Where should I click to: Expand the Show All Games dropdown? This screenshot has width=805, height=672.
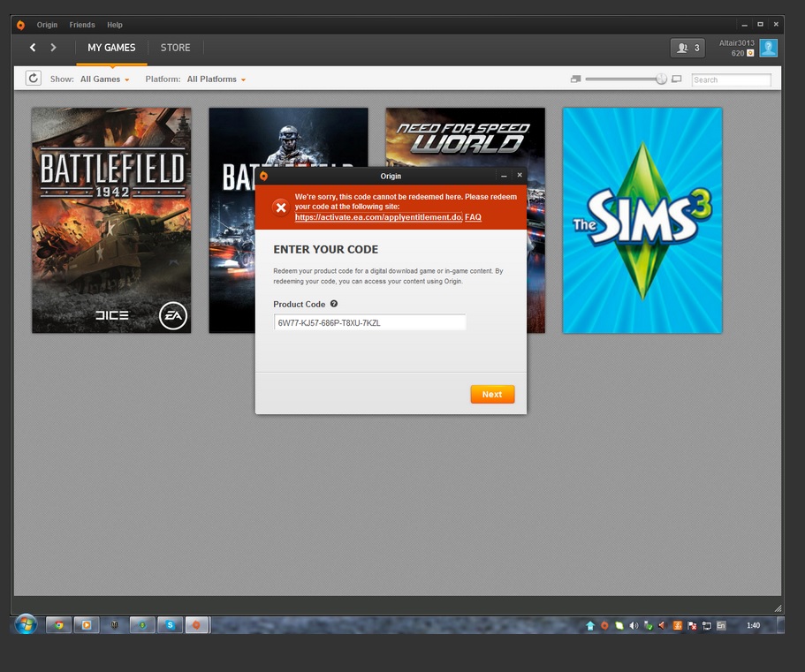point(105,79)
